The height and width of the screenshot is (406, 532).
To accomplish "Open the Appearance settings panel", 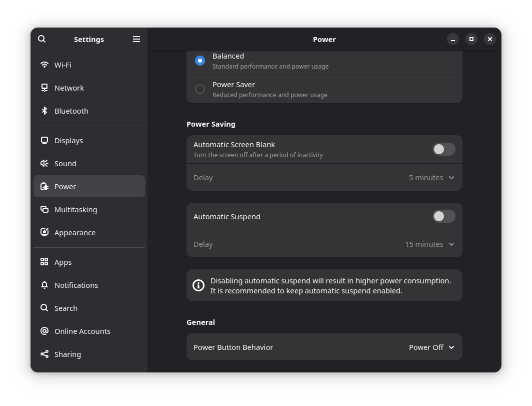I will click(74, 232).
